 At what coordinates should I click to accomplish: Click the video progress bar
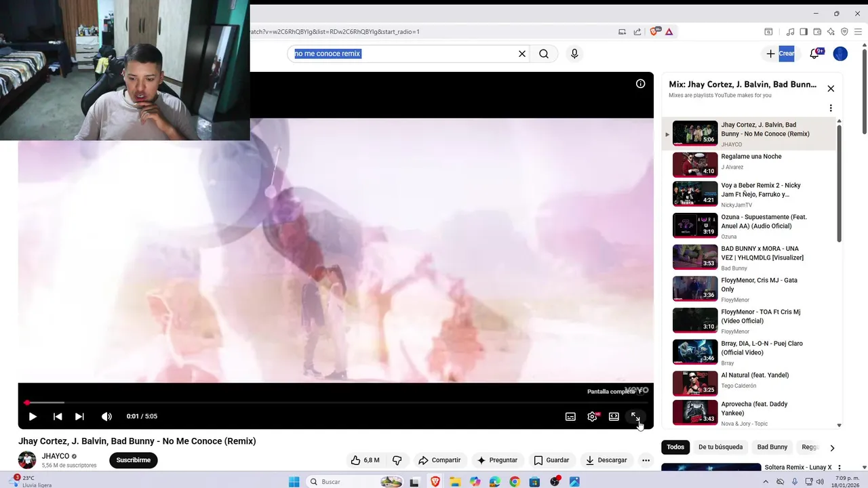336,403
